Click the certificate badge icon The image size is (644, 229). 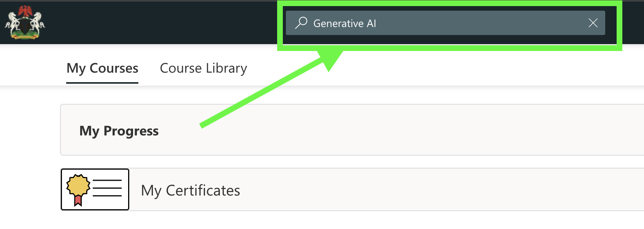(95, 189)
